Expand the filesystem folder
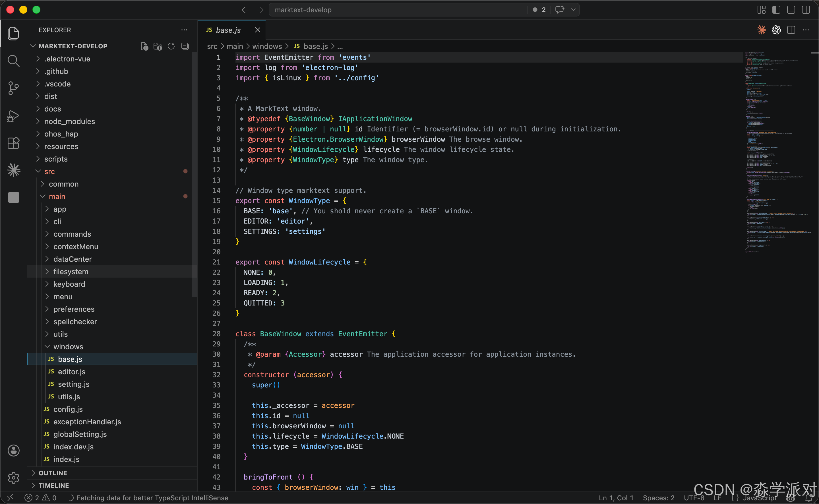Viewport: 819px width, 504px height. click(112, 271)
